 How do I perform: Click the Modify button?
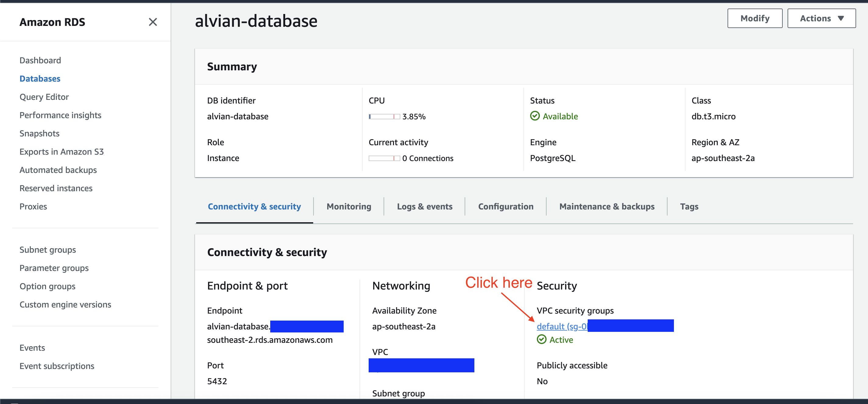[755, 18]
